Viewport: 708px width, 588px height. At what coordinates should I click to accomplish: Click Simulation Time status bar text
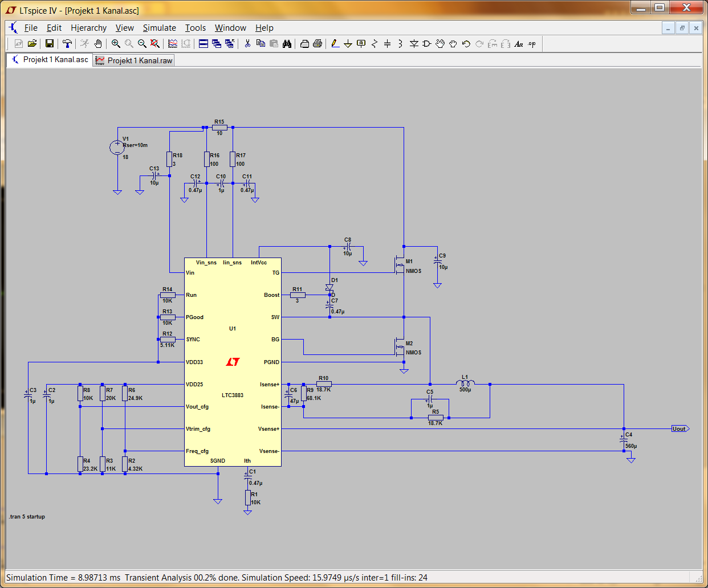63,578
